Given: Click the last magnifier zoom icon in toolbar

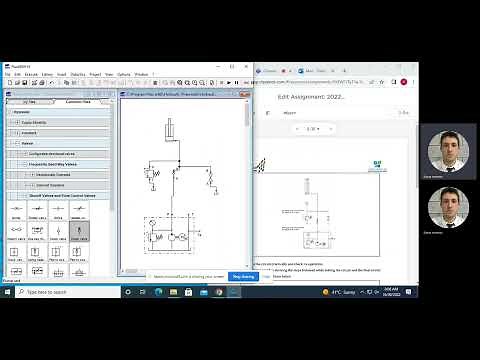Looking at the screenshot, I should [x=202, y=82].
